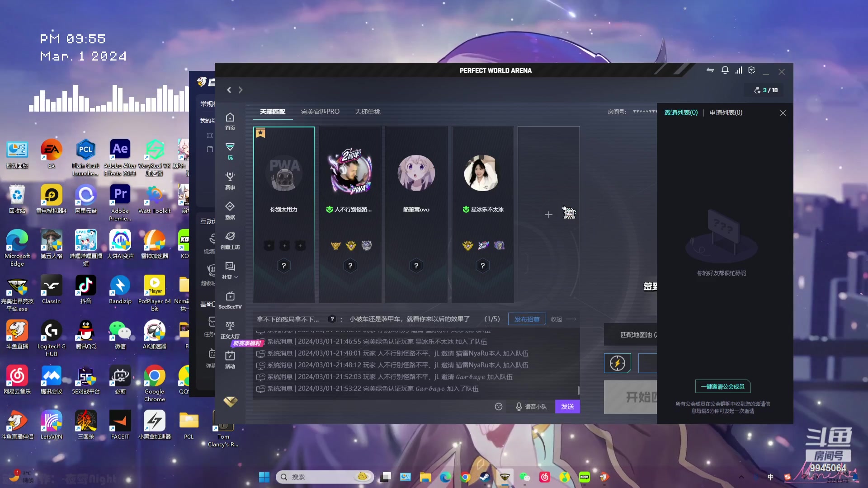Expand the 社交 social sidebar menu

pyautogui.click(x=230, y=270)
